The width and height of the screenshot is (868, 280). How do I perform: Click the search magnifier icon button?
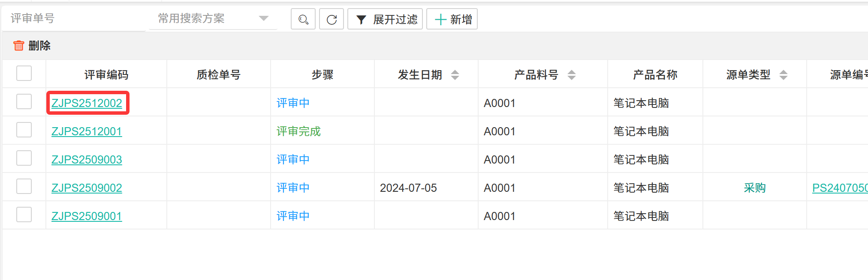pyautogui.click(x=303, y=19)
